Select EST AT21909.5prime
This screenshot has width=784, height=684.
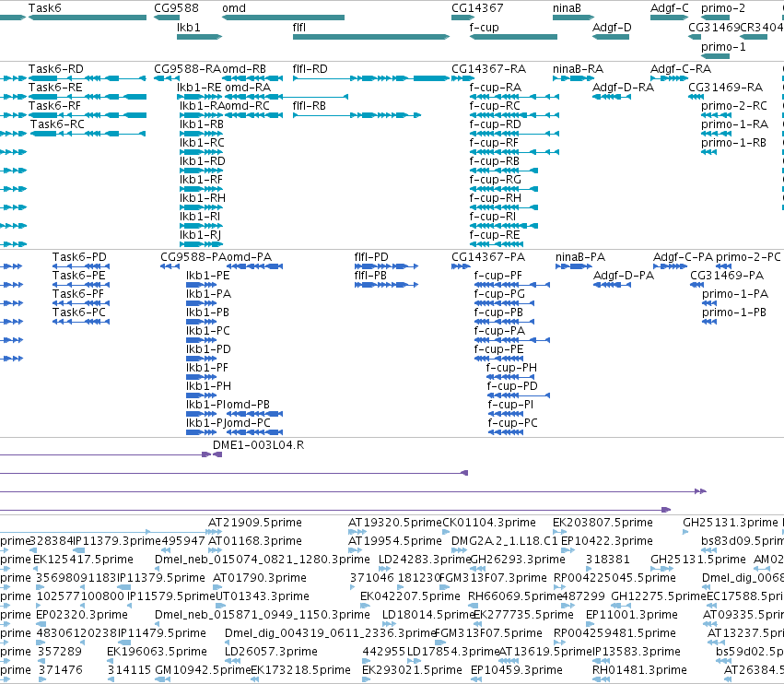tap(212, 532)
